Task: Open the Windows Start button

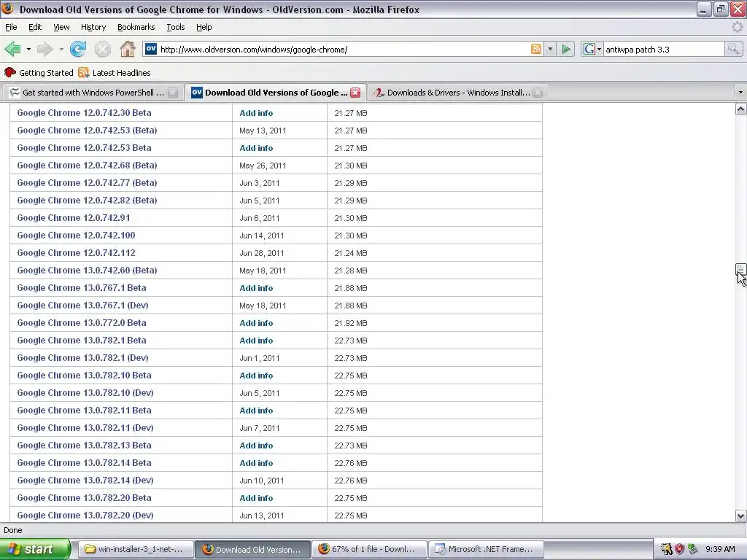Action: [35, 549]
